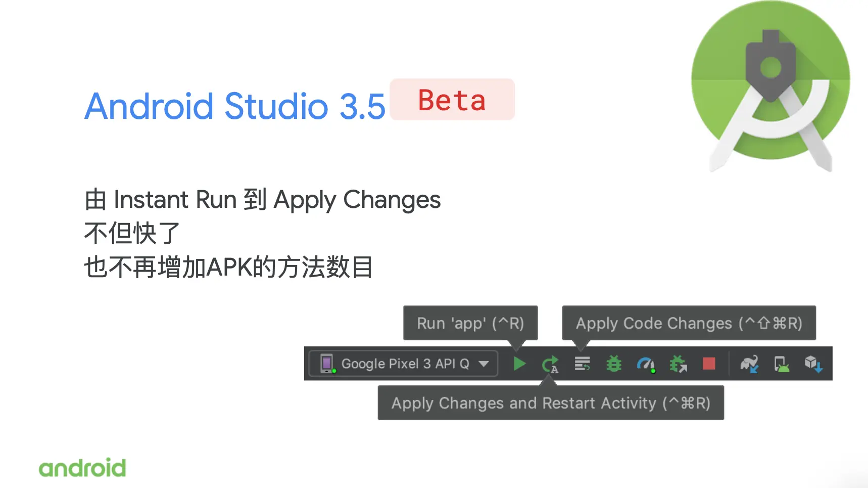Click the text '也不再增加APK的方法数目'
The image size is (868, 488).
click(x=229, y=267)
